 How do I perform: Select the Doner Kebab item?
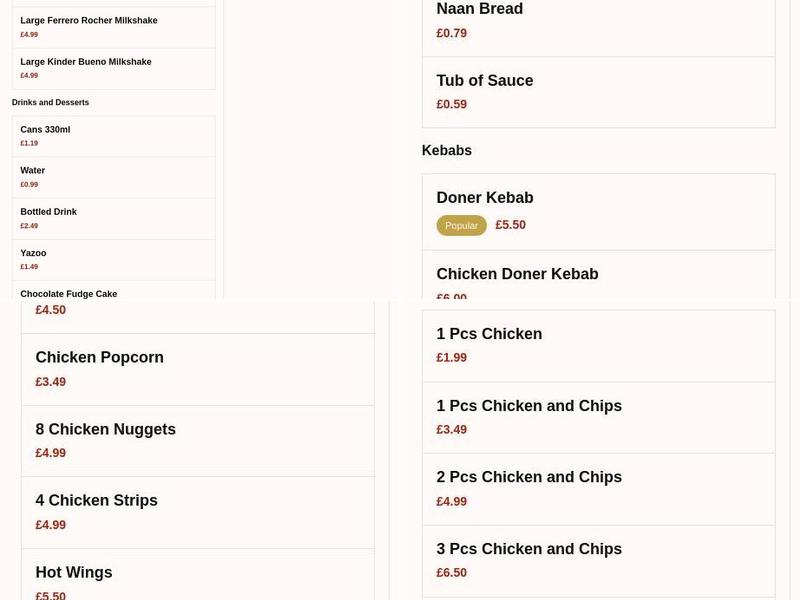[485, 197]
